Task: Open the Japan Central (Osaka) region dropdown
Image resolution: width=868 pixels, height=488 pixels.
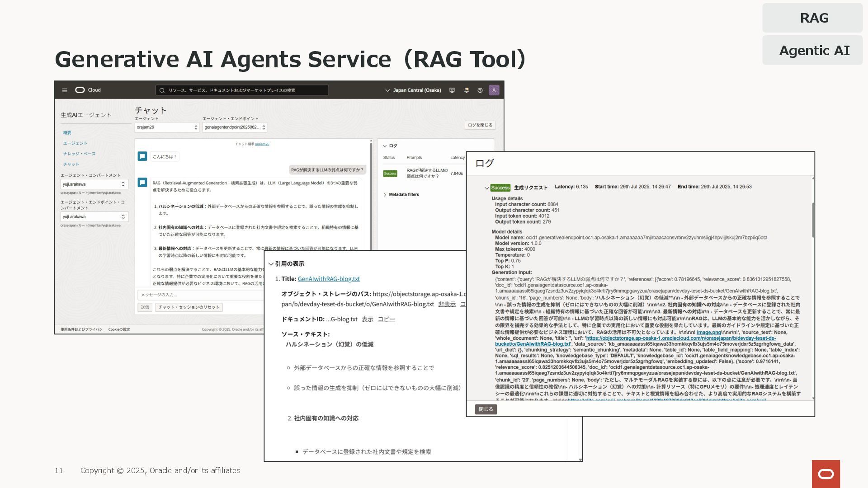Action: 413,90
